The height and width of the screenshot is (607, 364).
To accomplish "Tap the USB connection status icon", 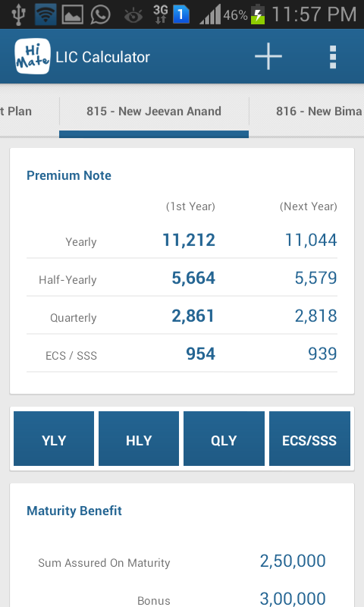I will (x=18, y=14).
